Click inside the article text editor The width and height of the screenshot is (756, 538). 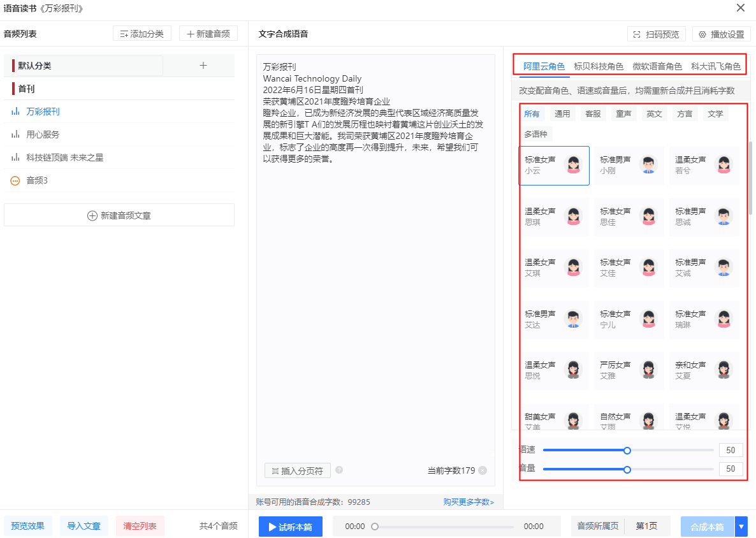(x=375, y=270)
